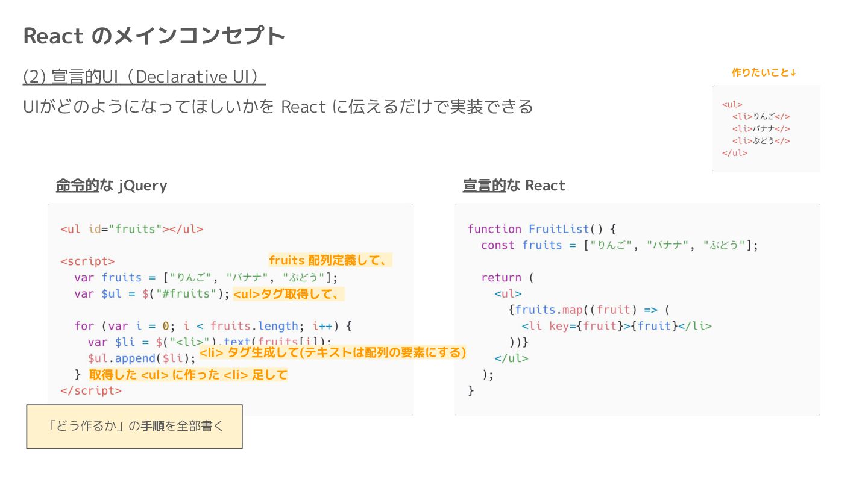Viewport: 868px width, 488px height.
Task: Click the line 'function FruitList() {'
Action: point(542,229)
